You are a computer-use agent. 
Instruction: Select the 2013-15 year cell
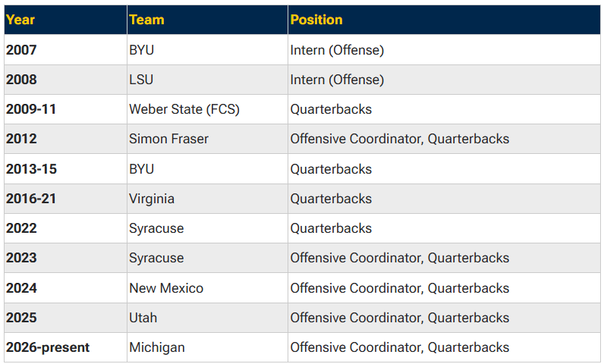click(x=65, y=169)
